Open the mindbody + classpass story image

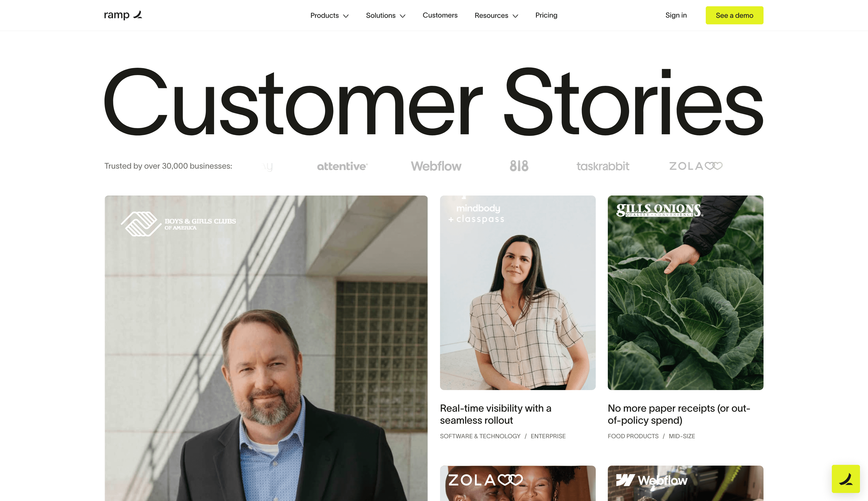(x=517, y=292)
